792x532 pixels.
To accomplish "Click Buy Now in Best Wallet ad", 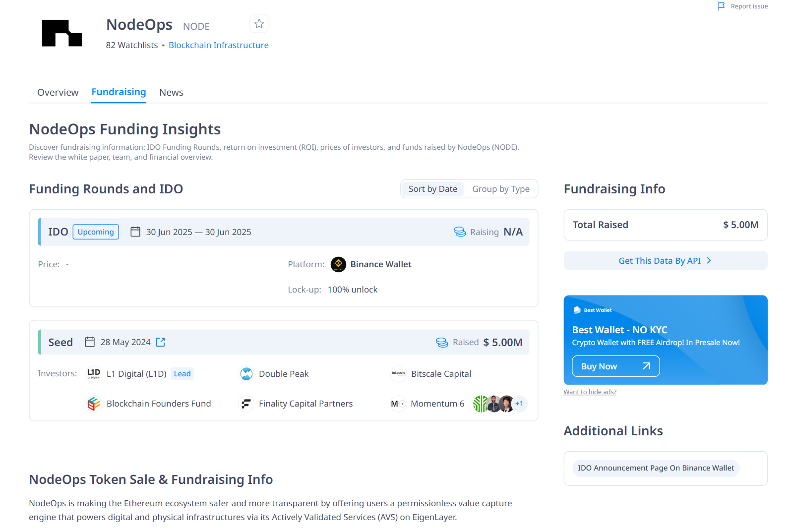I will 615,366.
